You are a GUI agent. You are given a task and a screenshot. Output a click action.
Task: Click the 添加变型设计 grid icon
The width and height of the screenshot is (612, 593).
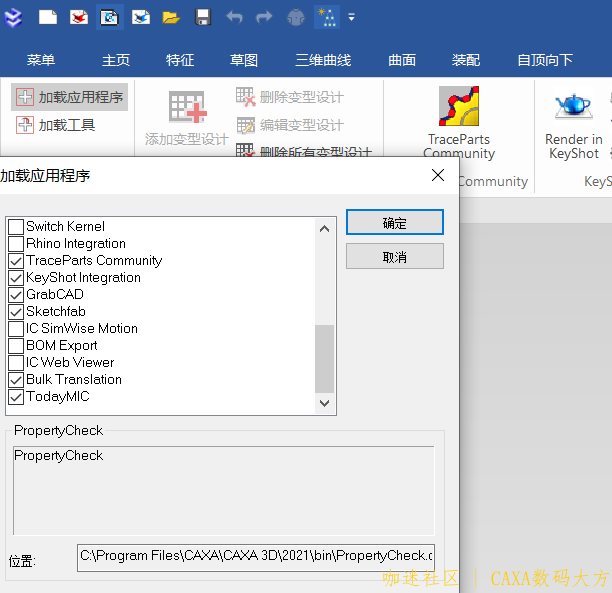click(x=188, y=107)
